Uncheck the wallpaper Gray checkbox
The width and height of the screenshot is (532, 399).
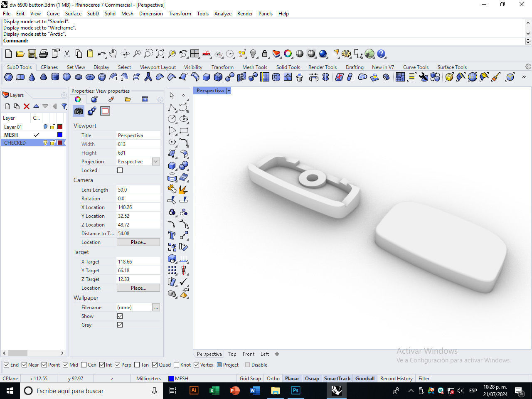[120, 325]
